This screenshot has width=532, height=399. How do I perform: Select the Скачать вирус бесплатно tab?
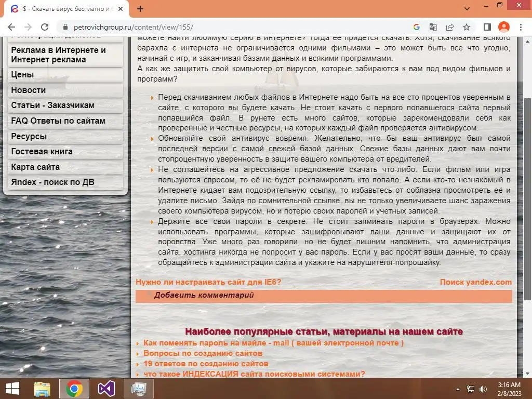pyautogui.click(x=66, y=9)
